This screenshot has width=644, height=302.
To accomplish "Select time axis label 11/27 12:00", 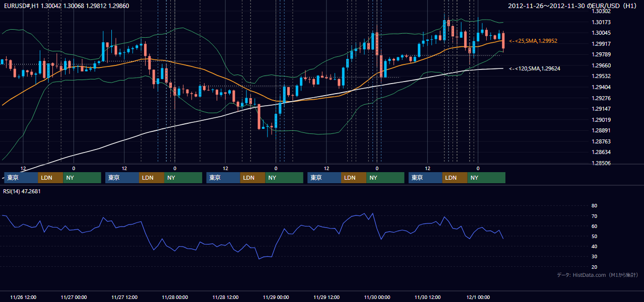I will [124, 297].
